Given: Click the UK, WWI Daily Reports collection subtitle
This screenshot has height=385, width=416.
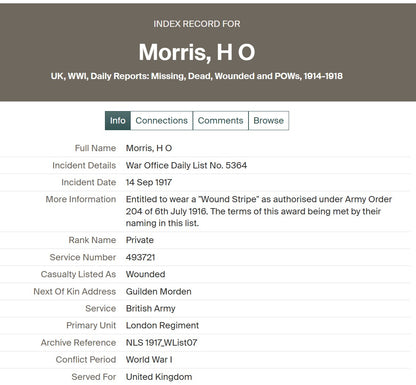Looking at the screenshot, I should pos(197,76).
